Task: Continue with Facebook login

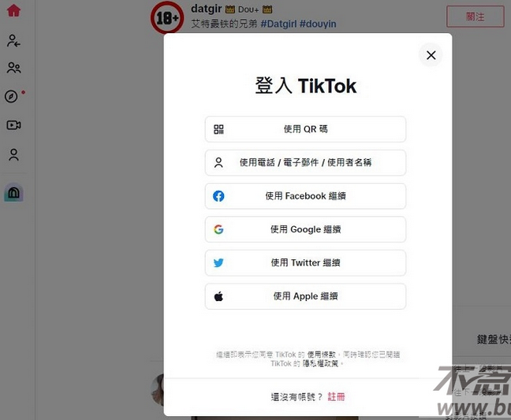Action: coord(305,196)
